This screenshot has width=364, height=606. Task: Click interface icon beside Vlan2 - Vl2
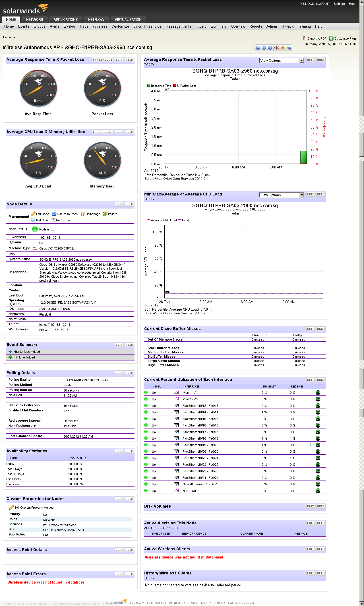177,399
